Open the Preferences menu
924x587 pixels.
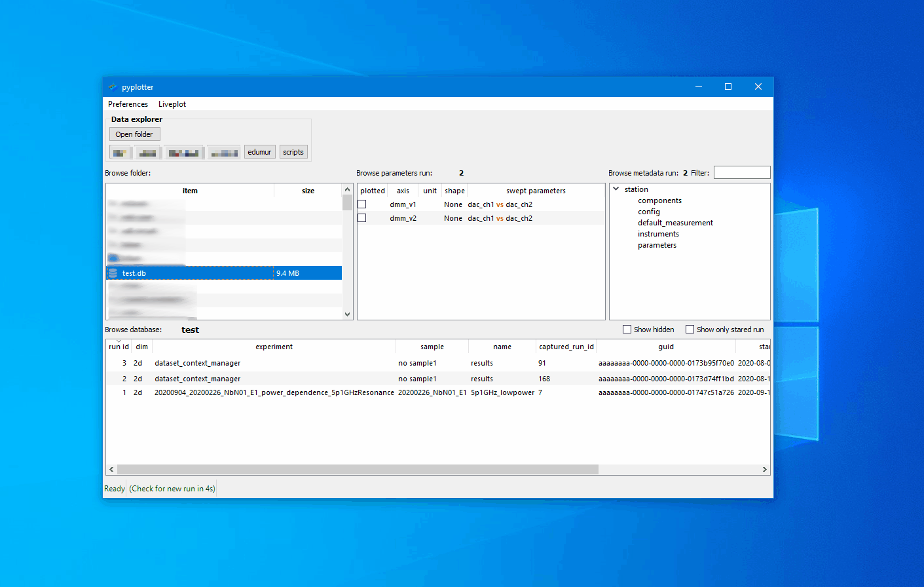128,104
